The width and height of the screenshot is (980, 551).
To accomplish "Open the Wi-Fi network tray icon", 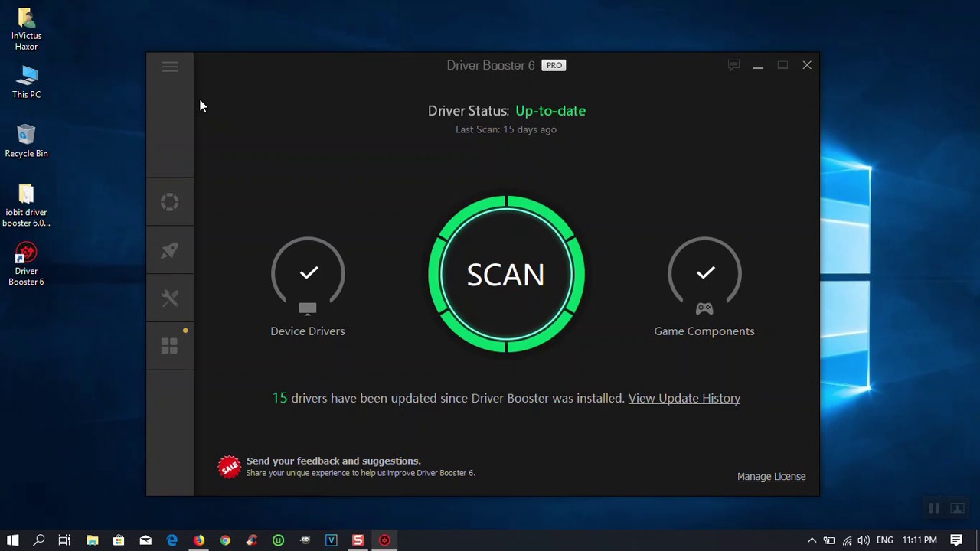I will point(847,540).
